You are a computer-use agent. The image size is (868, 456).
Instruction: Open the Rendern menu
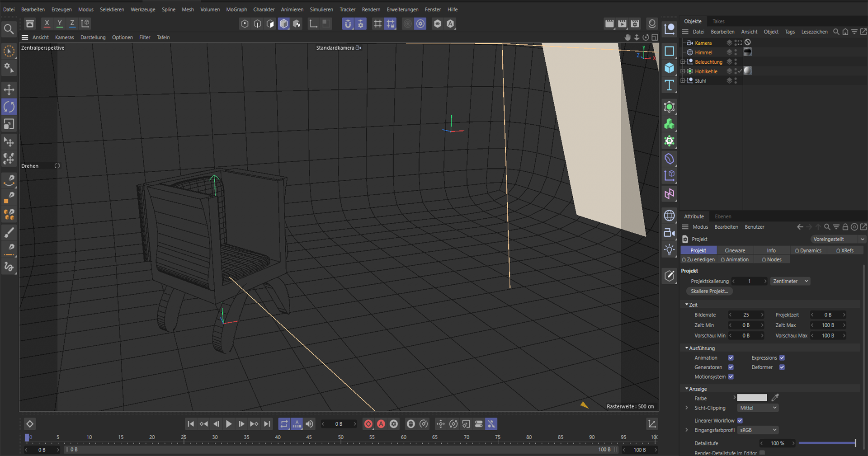click(371, 9)
